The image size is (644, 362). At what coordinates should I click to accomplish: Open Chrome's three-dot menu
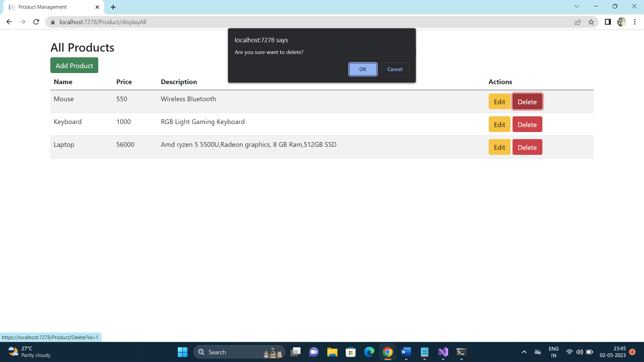point(635,22)
